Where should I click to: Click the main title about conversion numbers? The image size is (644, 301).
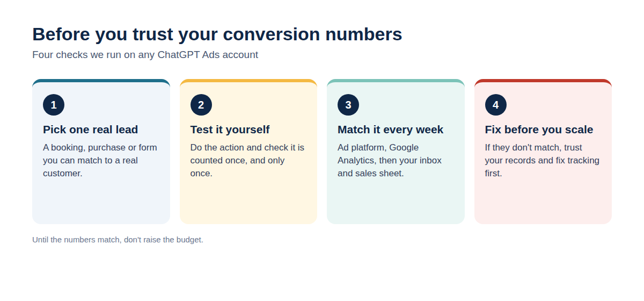point(217,34)
